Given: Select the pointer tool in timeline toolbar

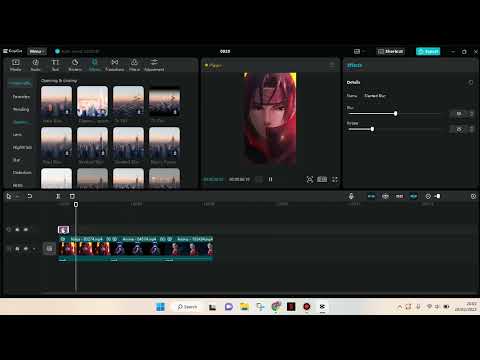Looking at the screenshot, I should point(9,196).
